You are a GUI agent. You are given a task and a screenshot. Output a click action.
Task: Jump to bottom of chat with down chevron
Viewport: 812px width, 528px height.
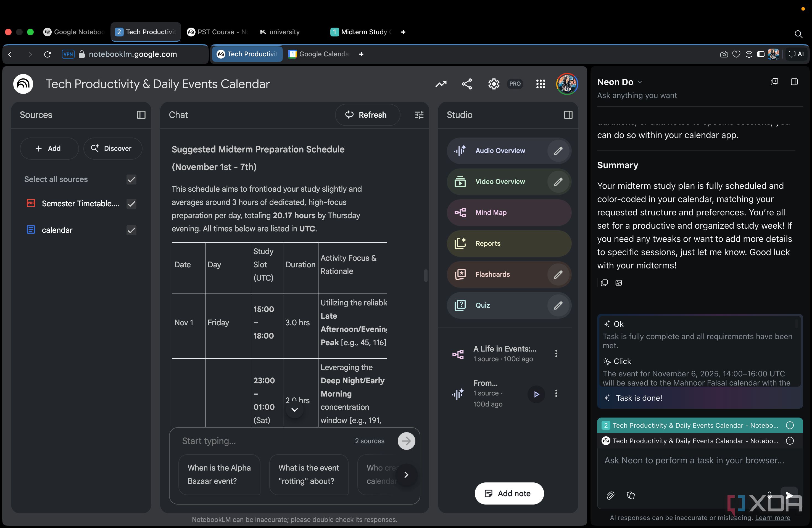click(295, 410)
